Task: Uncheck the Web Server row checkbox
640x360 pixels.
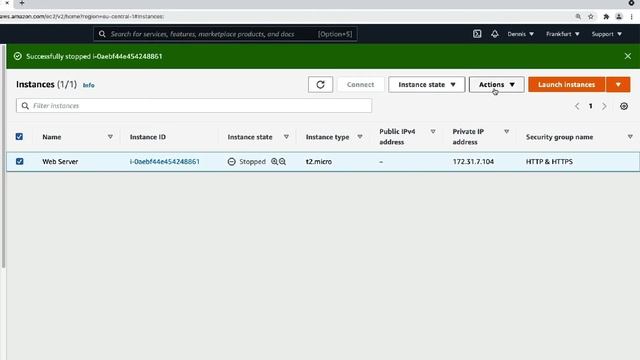Action: point(19,162)
